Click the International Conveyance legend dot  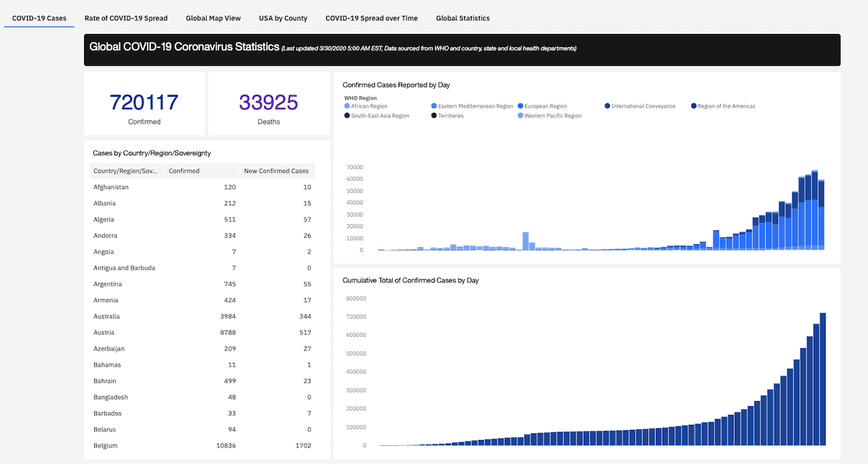coord(608,106)
